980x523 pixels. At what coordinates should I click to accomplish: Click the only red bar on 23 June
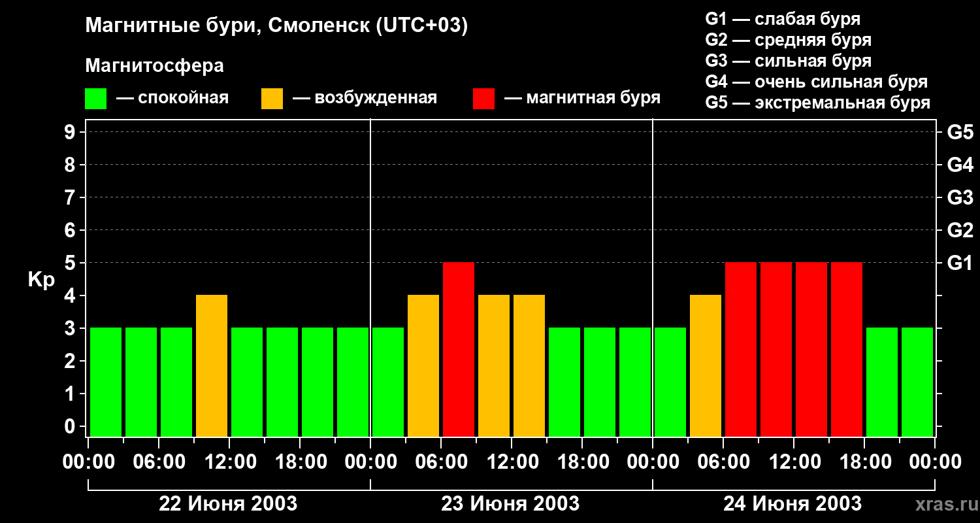[x=459, y=349]
